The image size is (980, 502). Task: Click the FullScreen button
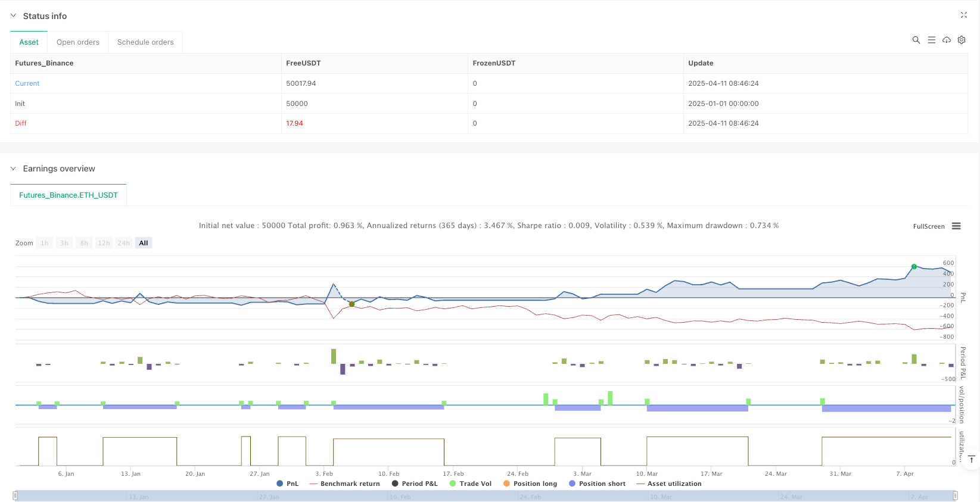tap(928, 226)
